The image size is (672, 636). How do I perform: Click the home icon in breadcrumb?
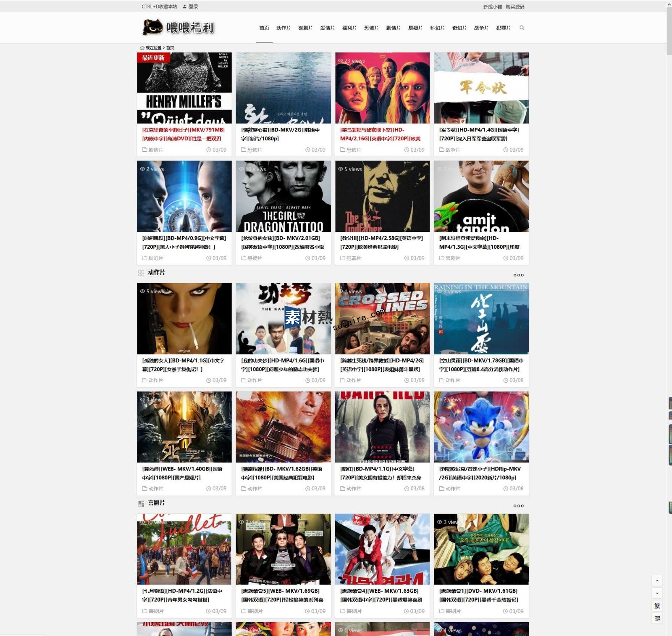142,48
